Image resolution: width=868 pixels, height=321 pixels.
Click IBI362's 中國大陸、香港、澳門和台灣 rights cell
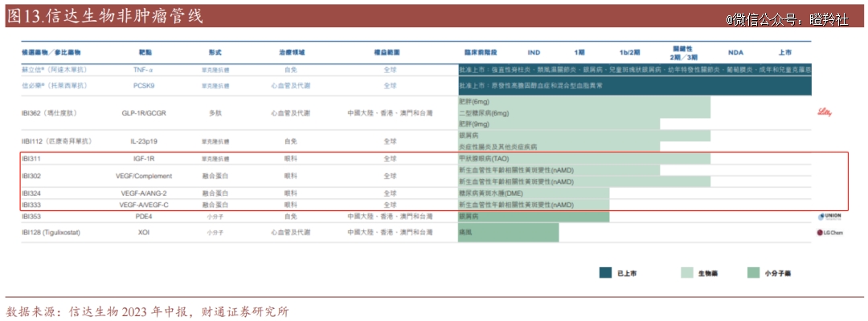pos(390,112)
